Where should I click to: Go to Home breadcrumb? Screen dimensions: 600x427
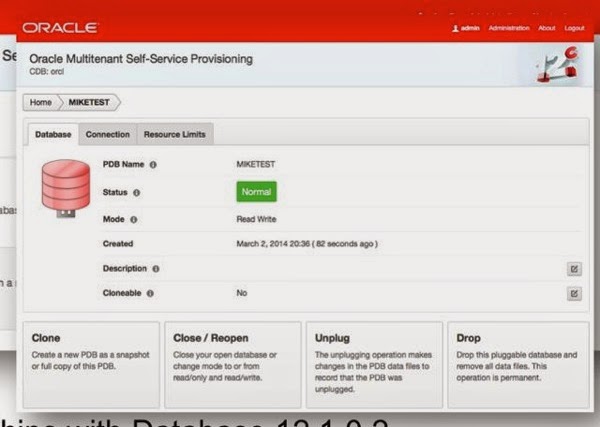(41, 102)
